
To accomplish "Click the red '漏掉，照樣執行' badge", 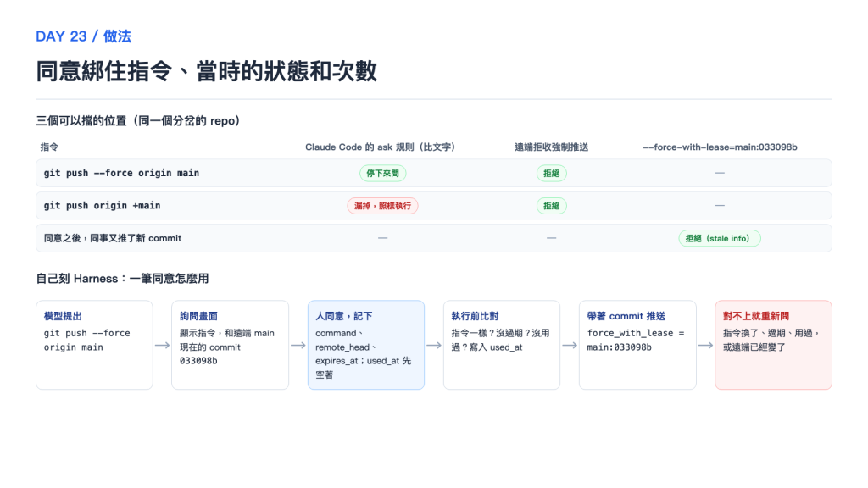I will pyautogui.click(x=382, y=206).
